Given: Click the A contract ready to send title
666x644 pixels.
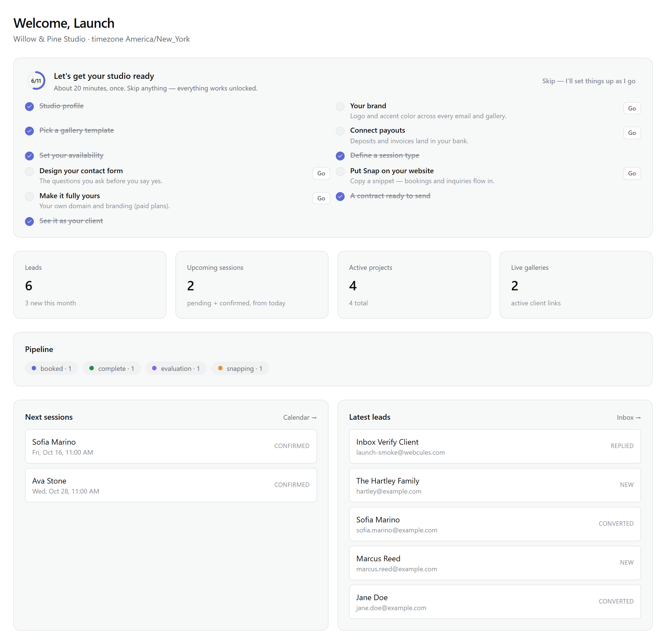Looking at the screenshot, I should coord(390,196).
